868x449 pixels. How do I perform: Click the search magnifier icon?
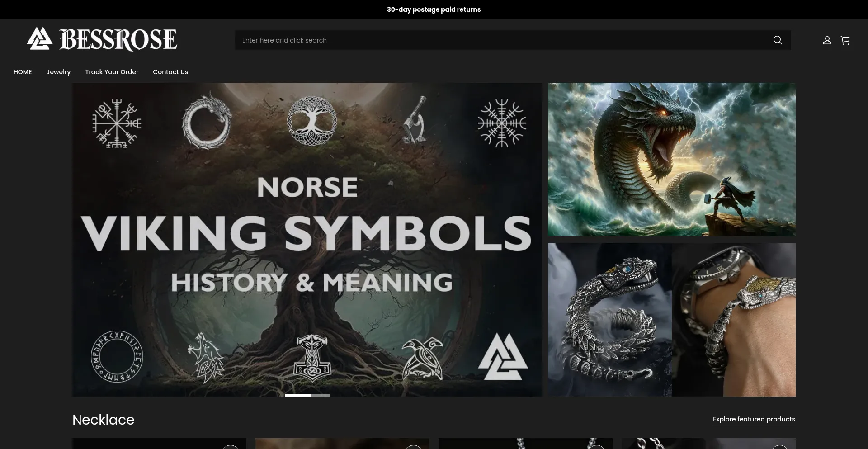click(778, 40)
